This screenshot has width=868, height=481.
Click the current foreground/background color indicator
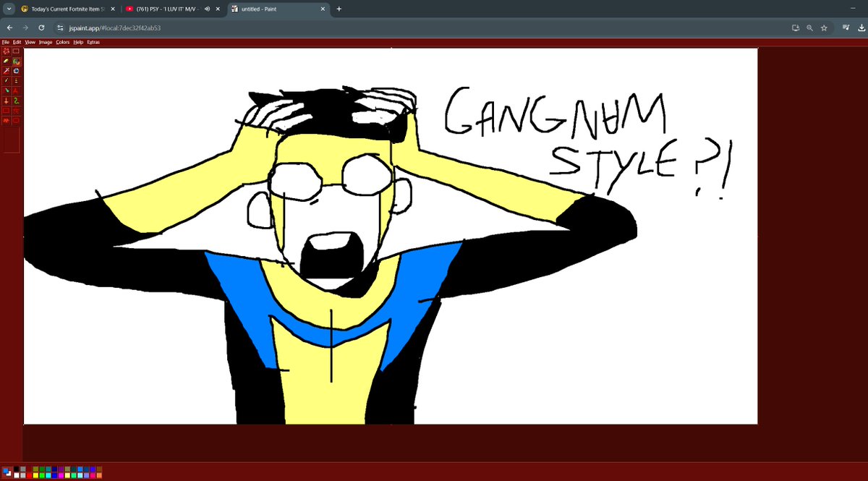tap(7, 472)
